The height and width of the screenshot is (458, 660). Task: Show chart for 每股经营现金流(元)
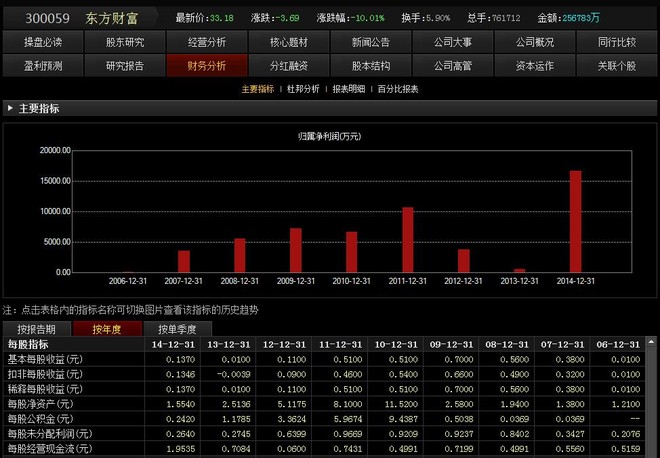pyautogui.click(x=50, y=449)
